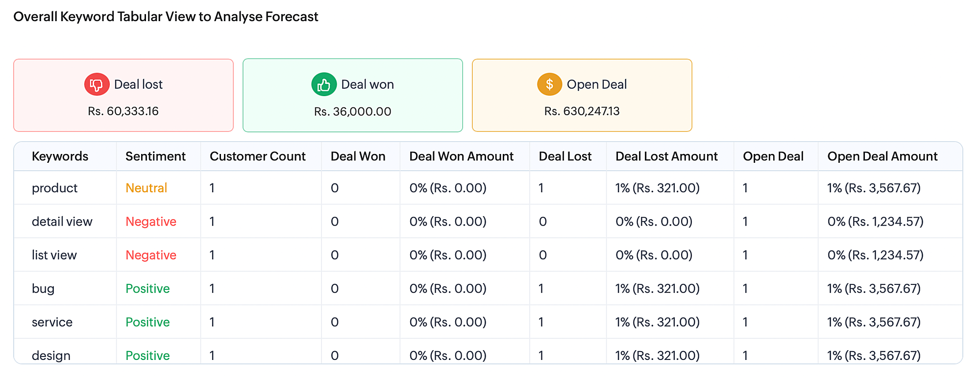Click the Sentiment column header
Image resolution: width=980 pixels, height=382 pixels.
point(155,156)
